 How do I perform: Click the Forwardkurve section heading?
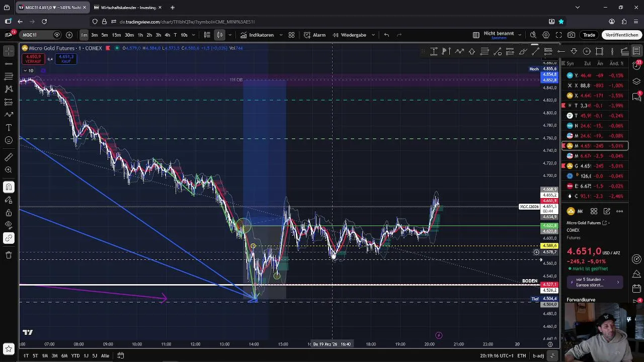(581, 300)
